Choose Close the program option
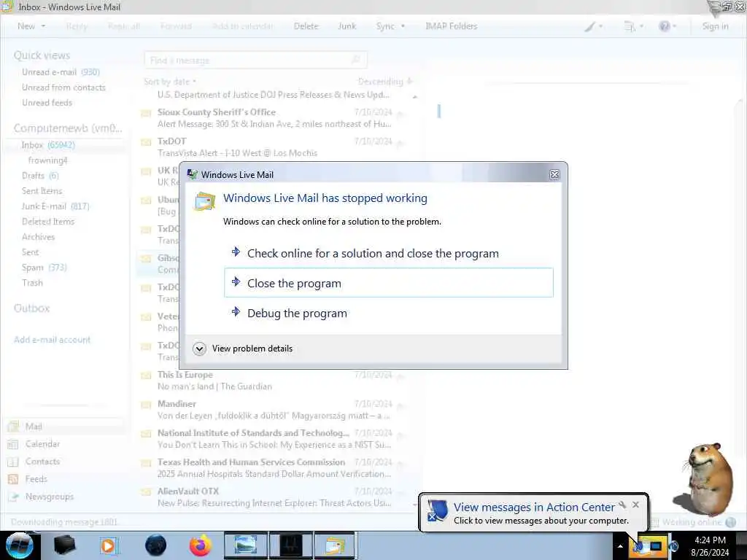This screenshot has width=747, height=560. 388,283
